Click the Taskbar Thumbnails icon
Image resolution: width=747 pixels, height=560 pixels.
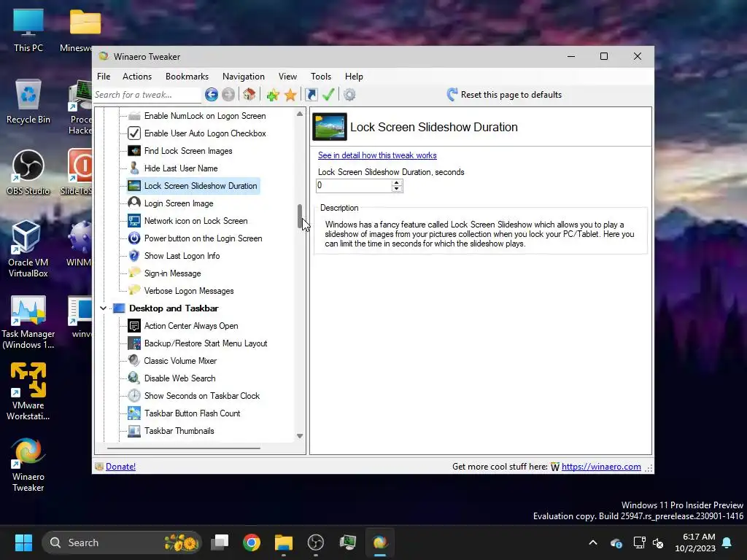[134, 431]
